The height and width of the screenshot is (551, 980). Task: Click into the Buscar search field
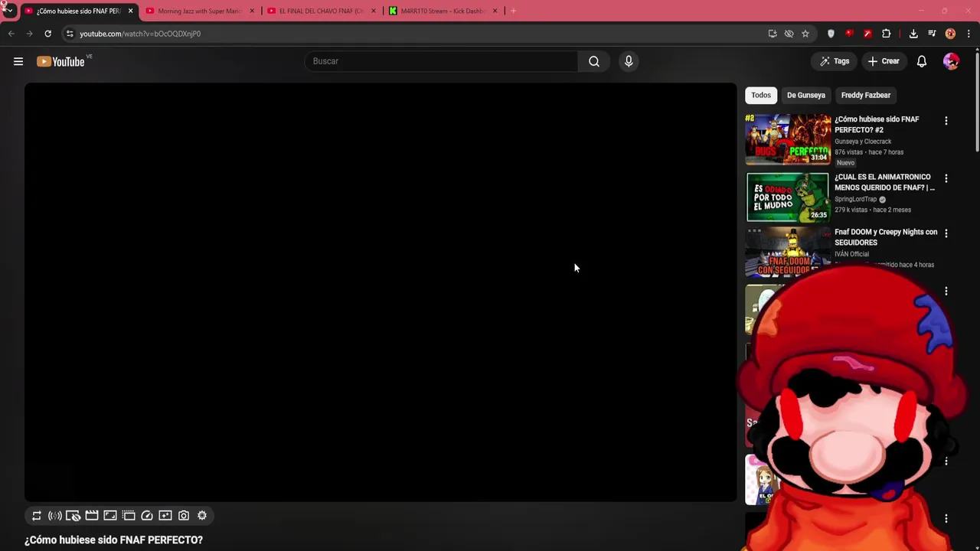click(x=441, y=61)
